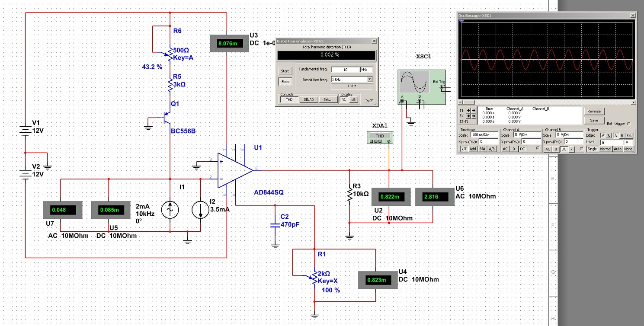The image size is (644, 326).
Task: Set Channel A coupling to 0 ground
Action: click(513, 149)
